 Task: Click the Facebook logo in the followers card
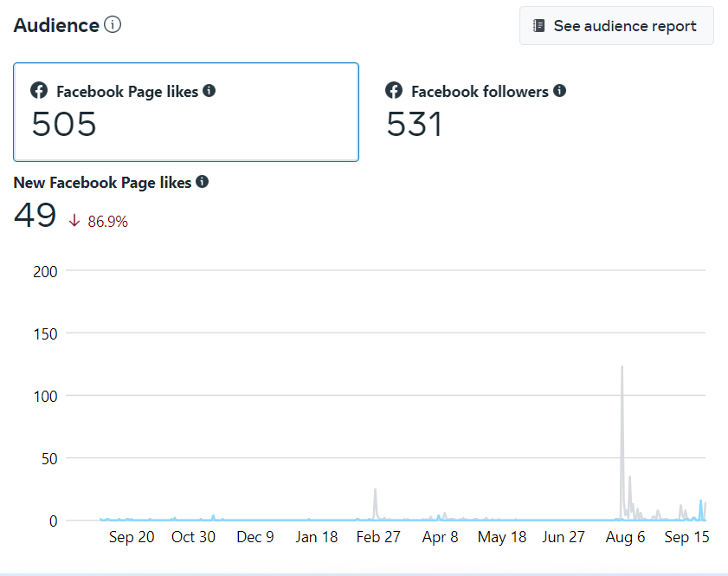coord(394,91)
